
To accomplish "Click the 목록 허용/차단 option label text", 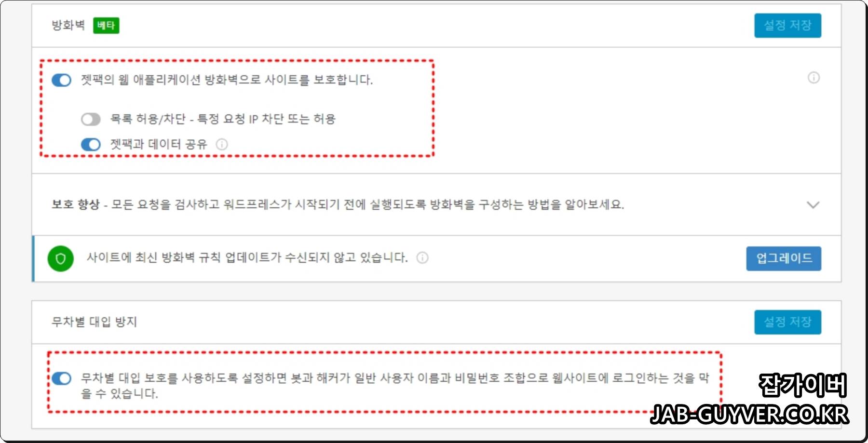I will tap(223, 119).
